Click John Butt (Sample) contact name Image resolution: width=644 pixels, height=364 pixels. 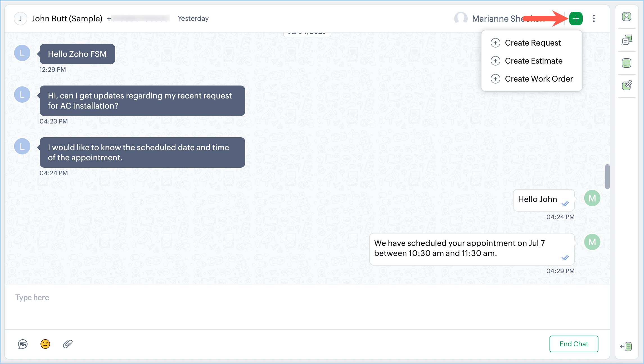pyautogui.click(x=67, y=19)
